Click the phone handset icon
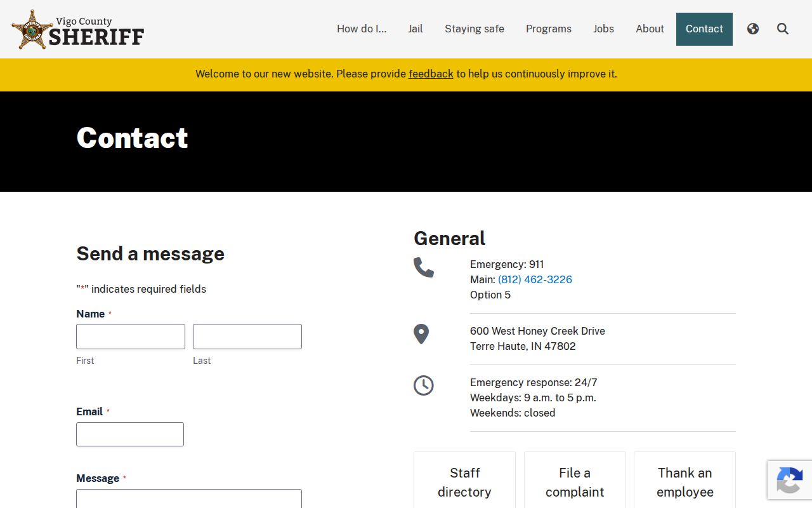The image size is (812, 508). click(x=424, y=267)
